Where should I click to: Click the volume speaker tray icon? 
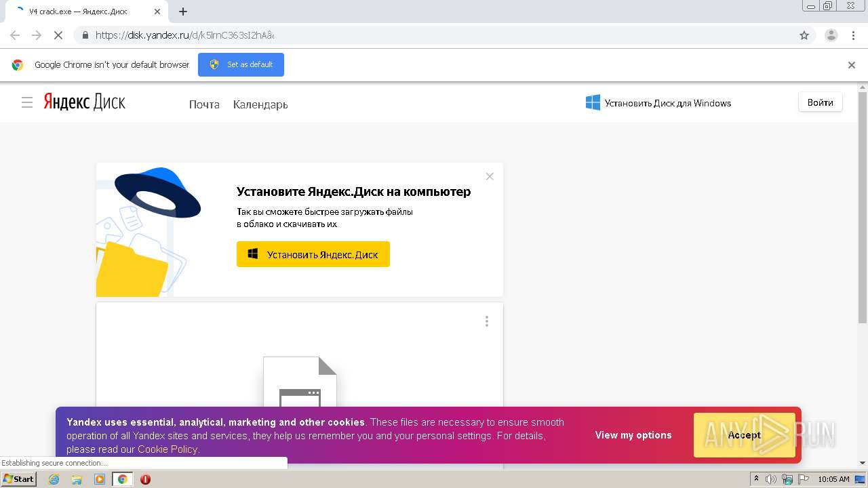771,479
